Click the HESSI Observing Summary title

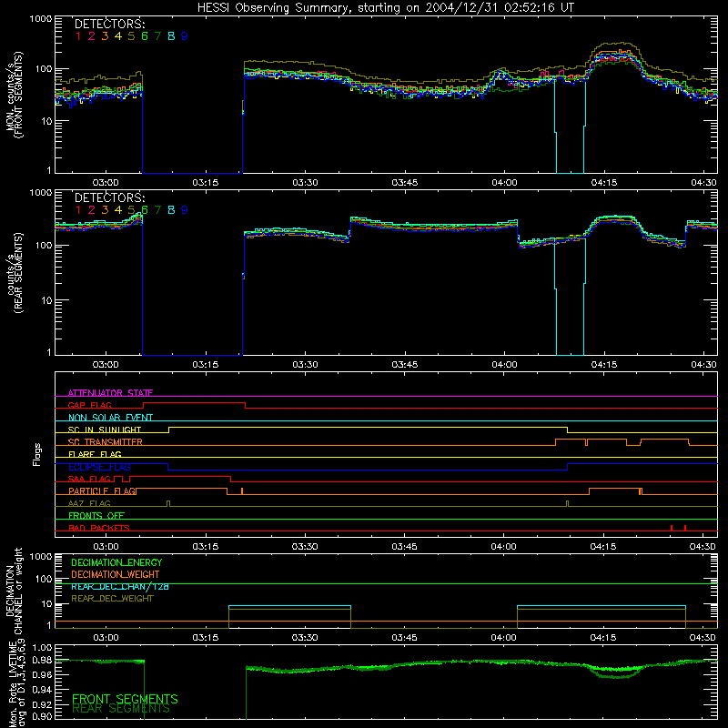pos(385,8)
